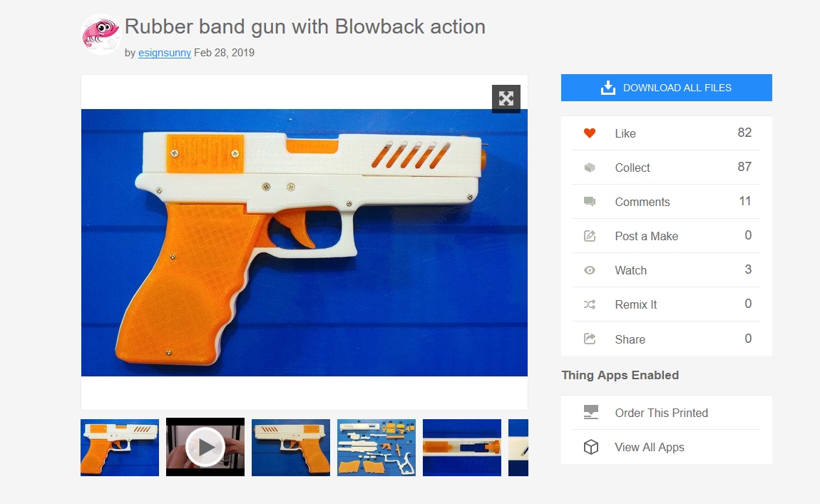
Task: Select the close-up slide thumbnail
Action: [462, 448]
